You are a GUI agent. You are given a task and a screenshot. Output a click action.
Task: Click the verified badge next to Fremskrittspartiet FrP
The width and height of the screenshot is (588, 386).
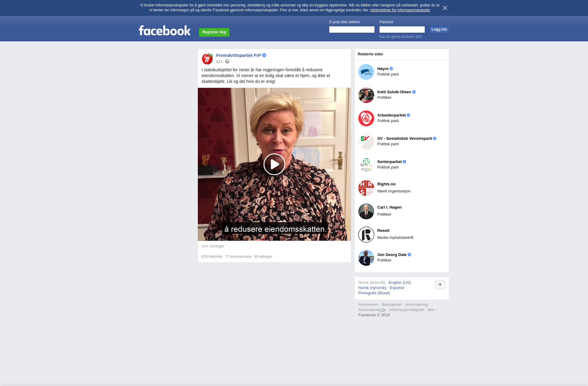tap(264, 55)
